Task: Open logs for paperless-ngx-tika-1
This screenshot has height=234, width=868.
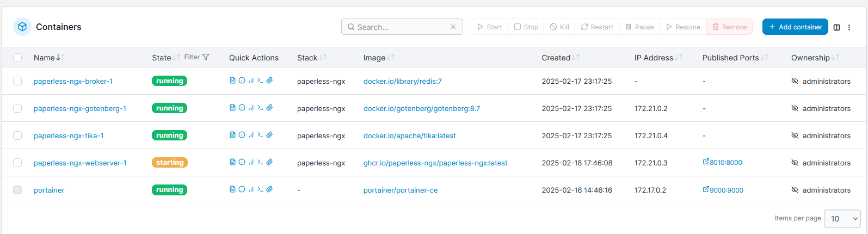Action: pyautogui.click(x=232, y=135)
